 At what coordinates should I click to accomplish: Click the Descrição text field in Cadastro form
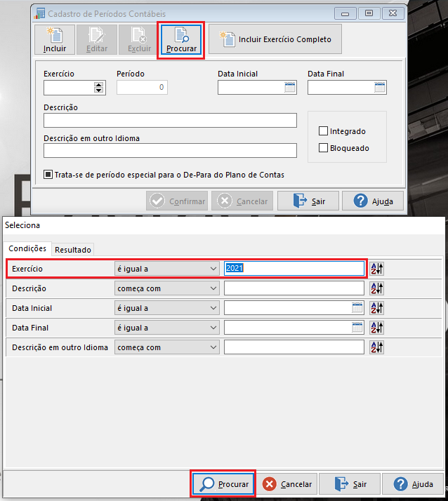[x=170, y=121]
